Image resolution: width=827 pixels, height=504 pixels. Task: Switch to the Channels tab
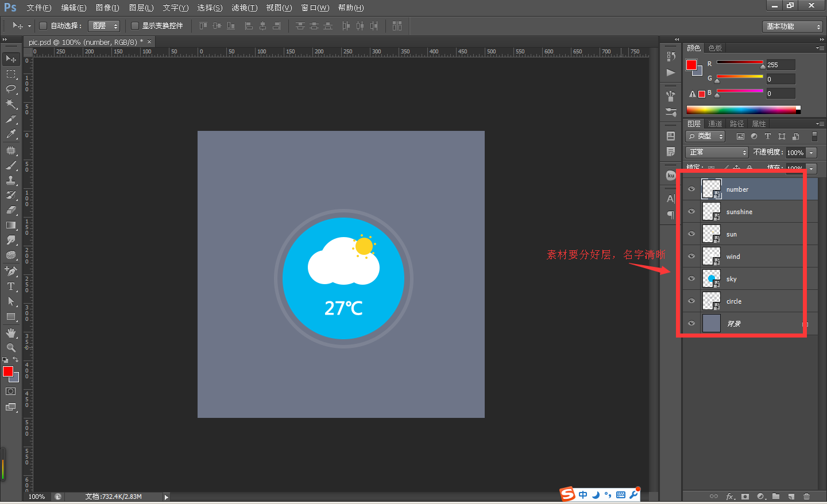tap(715, 123)
